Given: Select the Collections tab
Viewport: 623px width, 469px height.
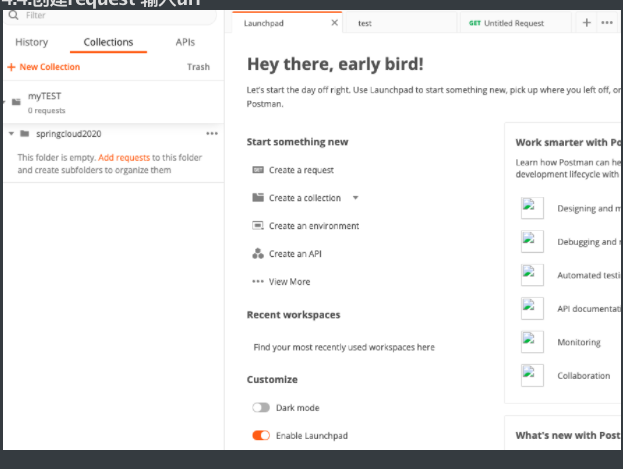Looking at the screenshot, I should click(108, 42).
